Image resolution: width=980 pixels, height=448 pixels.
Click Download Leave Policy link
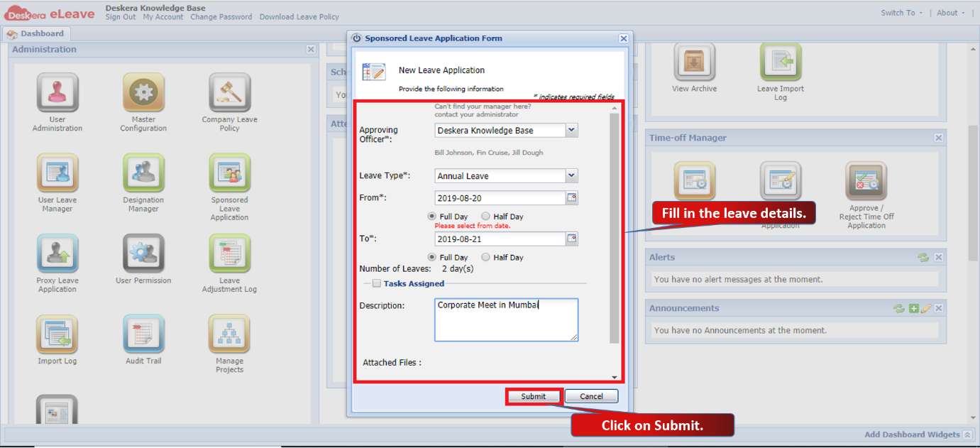pyautogui.click(x=299, y=17)
